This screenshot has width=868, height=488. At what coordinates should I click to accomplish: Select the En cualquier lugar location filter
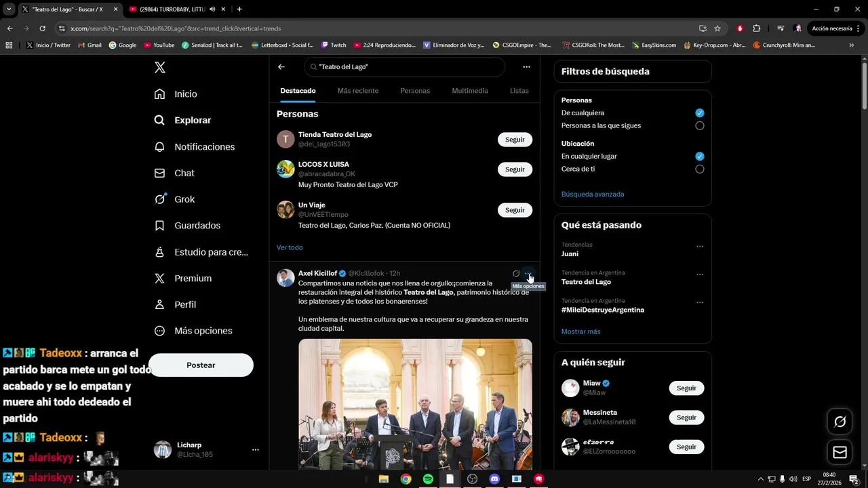699,157
